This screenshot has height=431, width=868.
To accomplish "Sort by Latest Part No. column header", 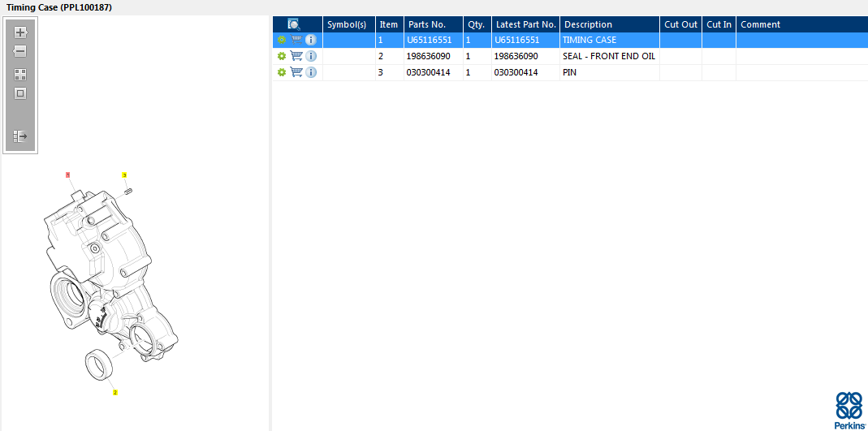I will tap(526, 24).
